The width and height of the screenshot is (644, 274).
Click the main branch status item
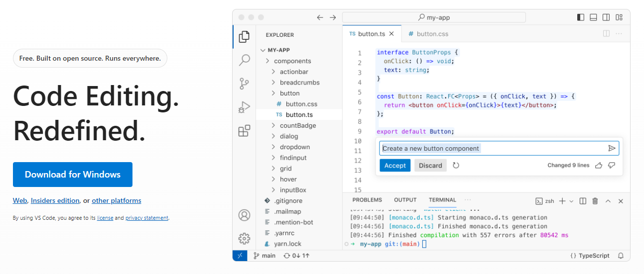264,256
